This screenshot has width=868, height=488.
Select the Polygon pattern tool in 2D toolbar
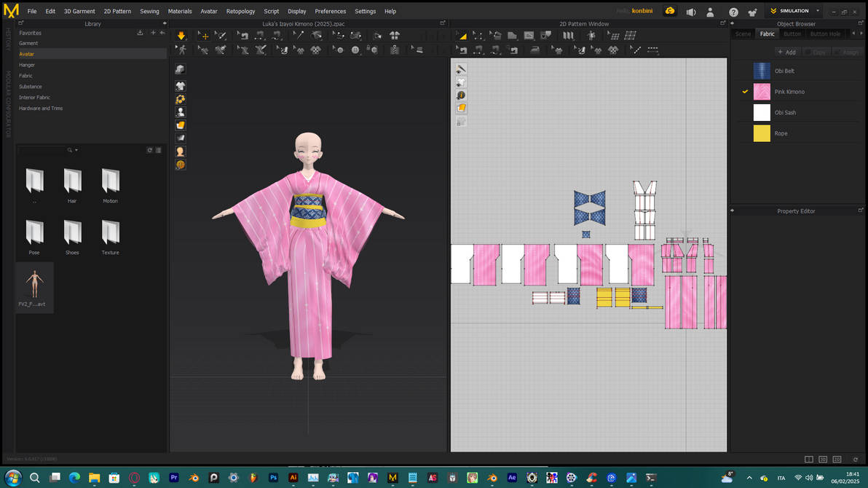(512, 36)
